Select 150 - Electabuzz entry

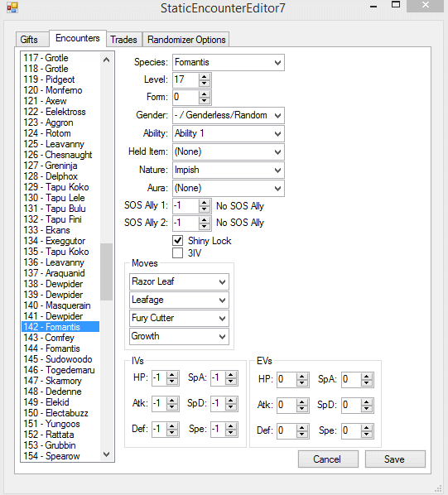tap(60, 413)
